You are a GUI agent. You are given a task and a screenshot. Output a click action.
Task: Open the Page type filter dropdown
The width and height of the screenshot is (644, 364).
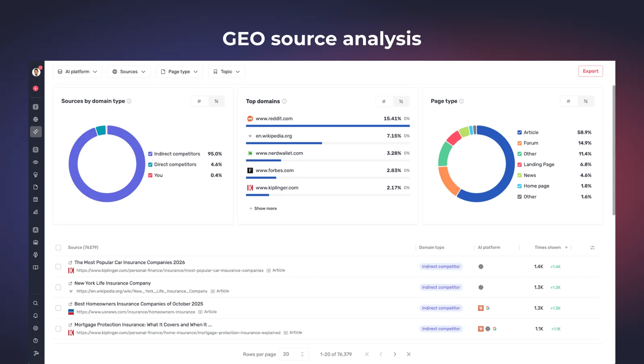click(x=179, y=72)
